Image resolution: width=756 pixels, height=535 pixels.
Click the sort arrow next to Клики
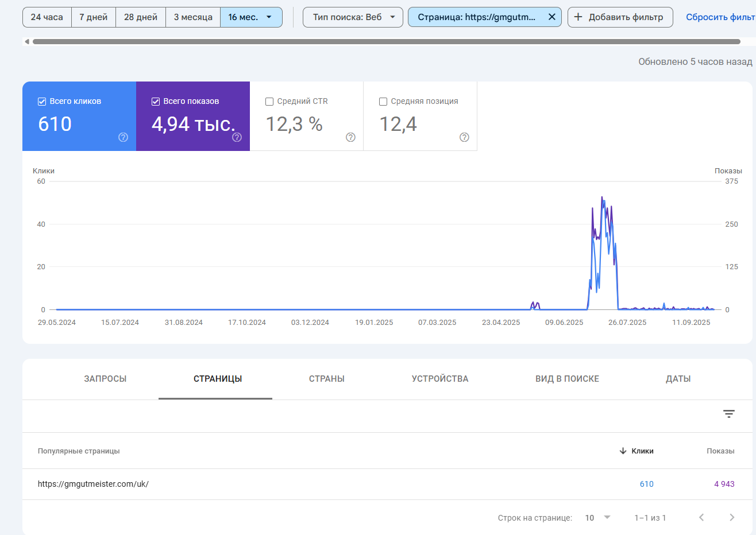[x=623, y=451]
